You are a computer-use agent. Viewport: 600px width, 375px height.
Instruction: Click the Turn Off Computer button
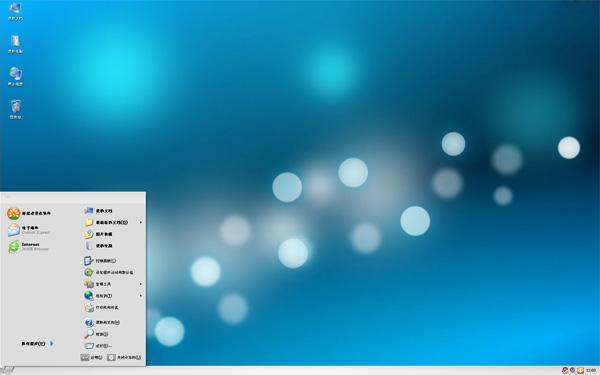click(x=124, y=357)
